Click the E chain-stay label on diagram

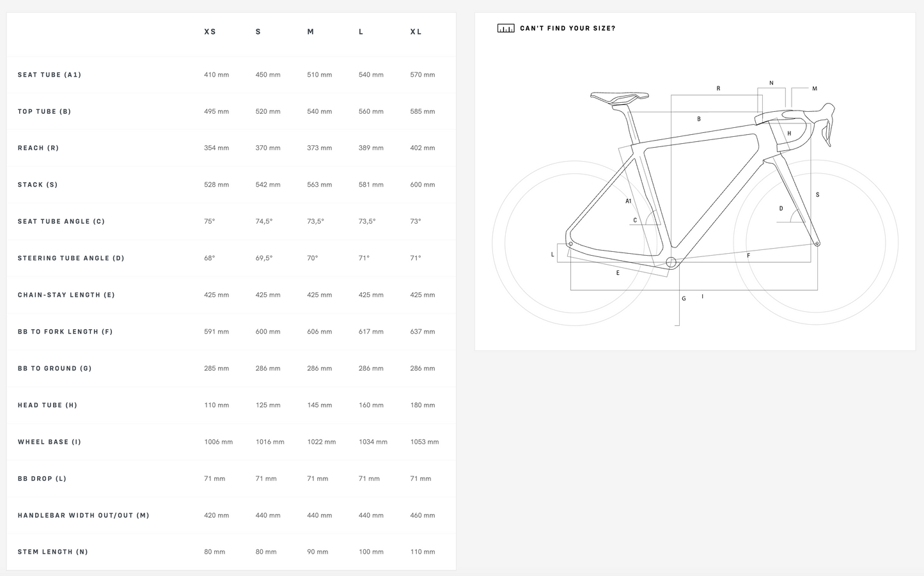point(618,273)
